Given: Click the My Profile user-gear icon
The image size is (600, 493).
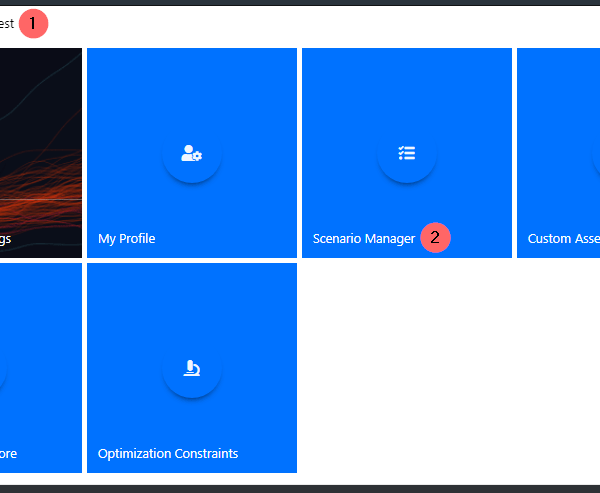Looking at the screenshot, I should 191,154.
